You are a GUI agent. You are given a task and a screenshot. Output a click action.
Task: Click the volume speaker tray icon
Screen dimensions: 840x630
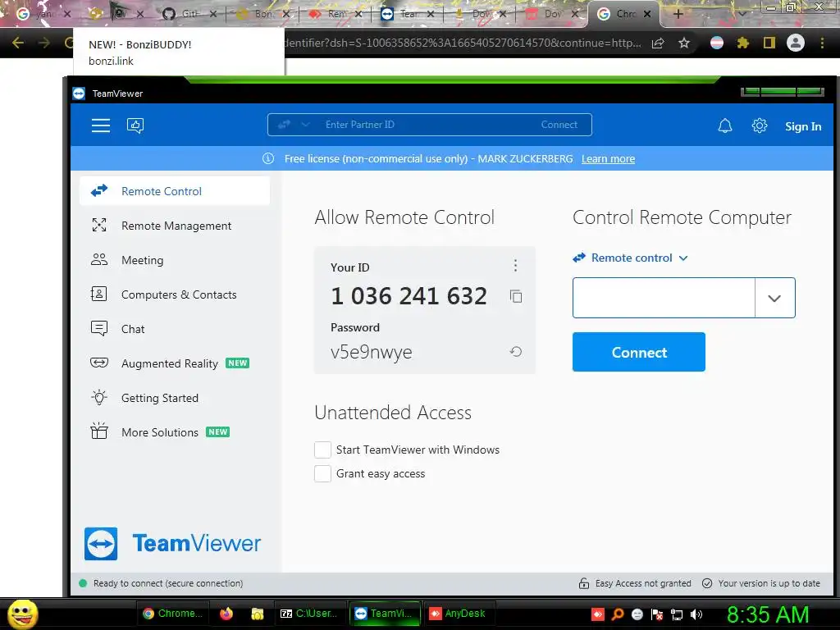(x=696, y=614)
